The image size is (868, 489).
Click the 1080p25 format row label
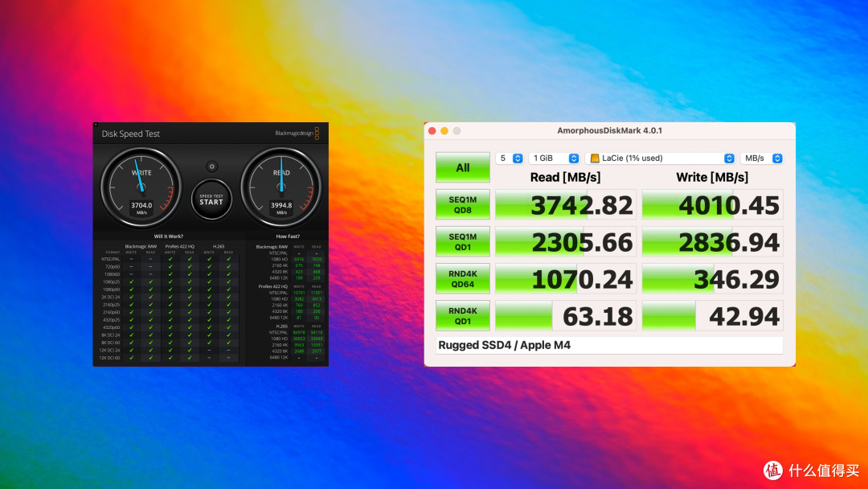(112, 281)
